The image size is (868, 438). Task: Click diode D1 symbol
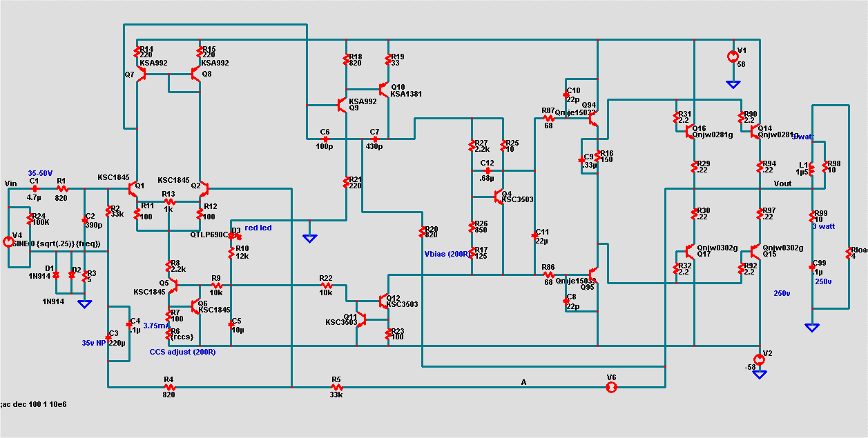(56, 275)
